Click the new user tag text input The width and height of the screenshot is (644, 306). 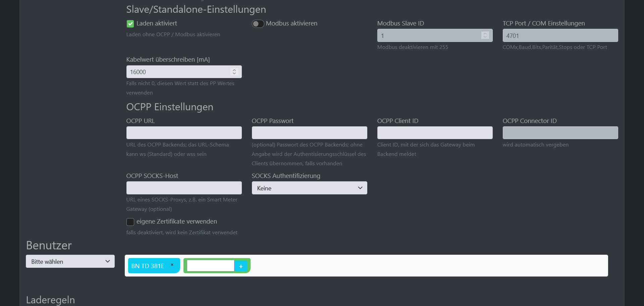click(x=210, y=266)
